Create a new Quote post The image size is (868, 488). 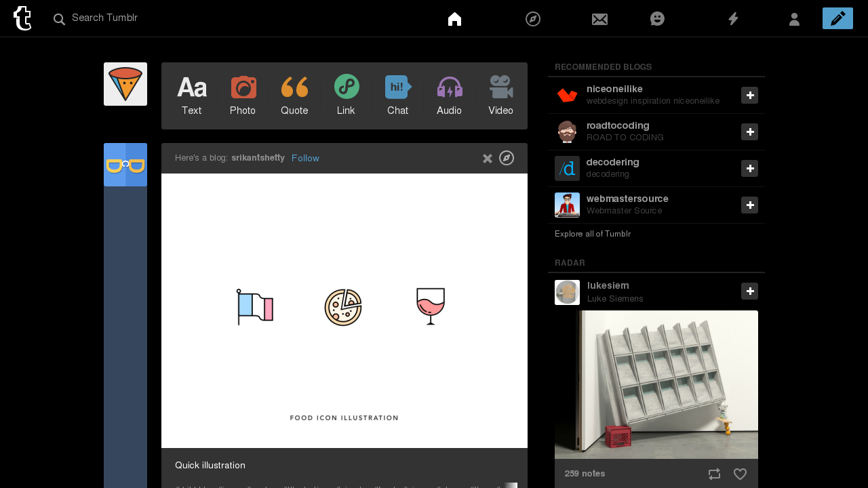294,96
